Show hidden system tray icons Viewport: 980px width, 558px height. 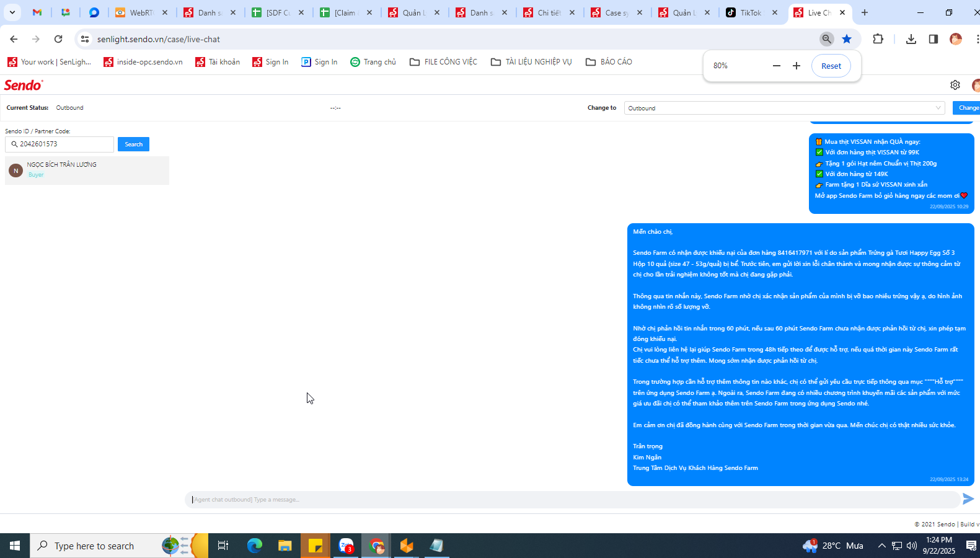pyautogui.click(x=881, y=546)
